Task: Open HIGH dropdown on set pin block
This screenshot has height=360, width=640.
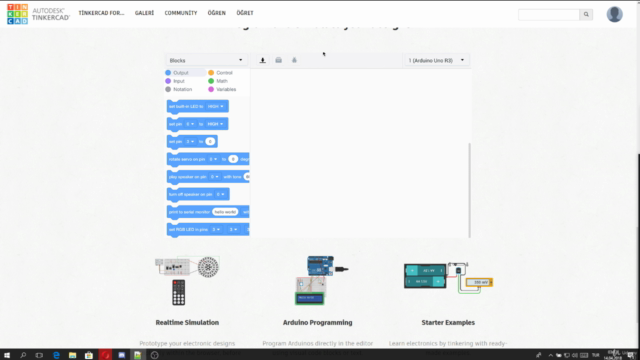Action: pos(215,124)
